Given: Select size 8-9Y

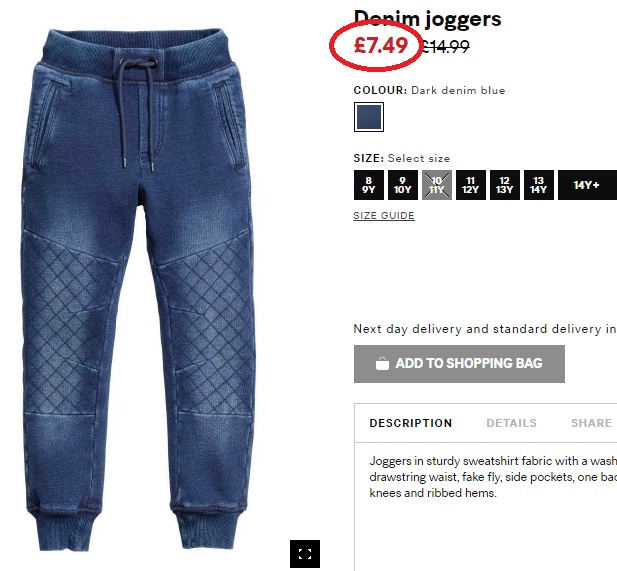Looking at the screenshot, I should coord(369,185).
